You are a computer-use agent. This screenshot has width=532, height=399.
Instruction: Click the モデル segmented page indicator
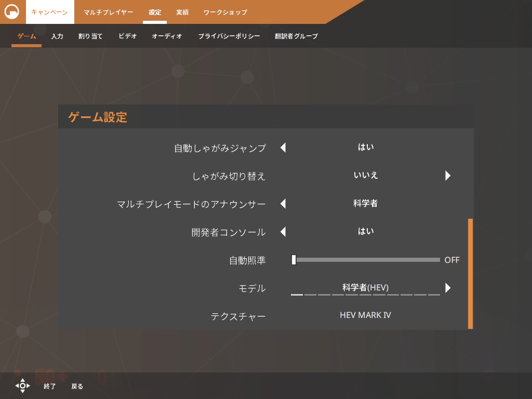[x=365, y=295]
